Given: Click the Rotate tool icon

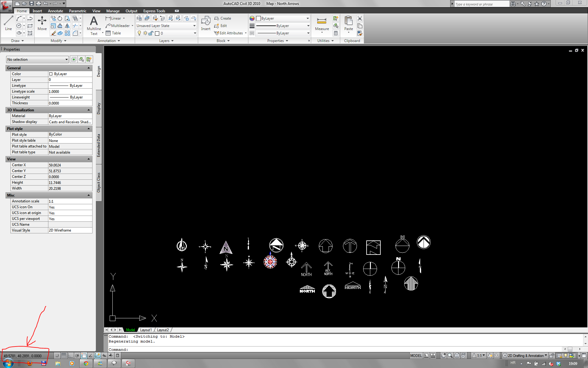Looking at the screenshot, I should tap(60, 18).
